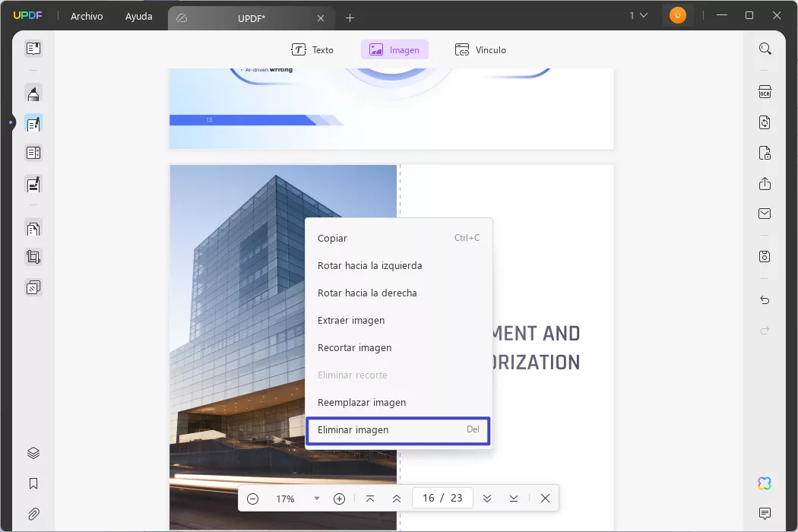
Task: Click the 17% zoom value
Action: [285, 499]
